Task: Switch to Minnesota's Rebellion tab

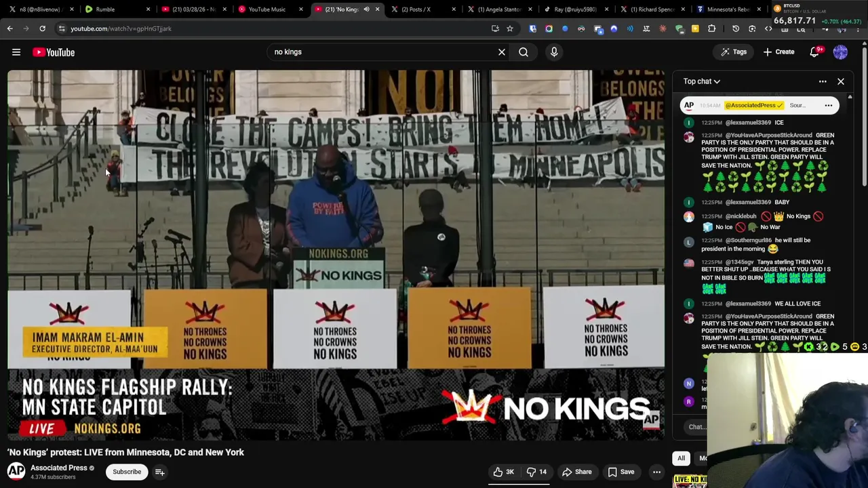Action: click(x=729, y=9)
